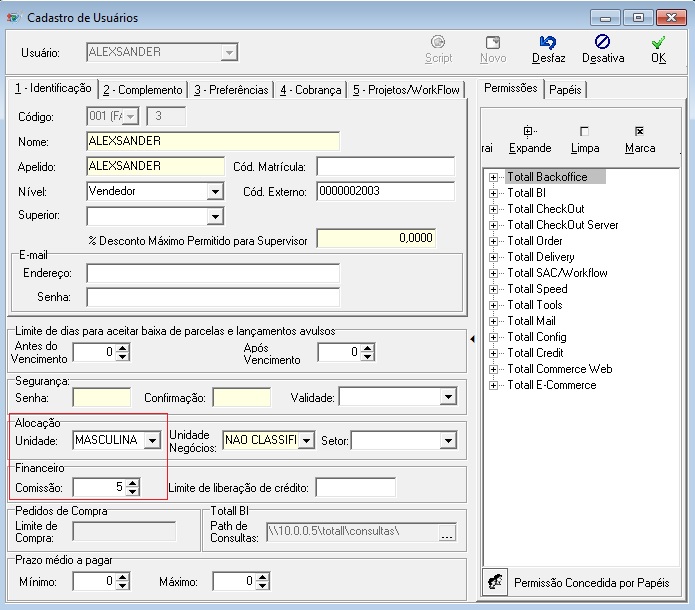Switch to the 3 - Preferências tab

tap(231, 90)
